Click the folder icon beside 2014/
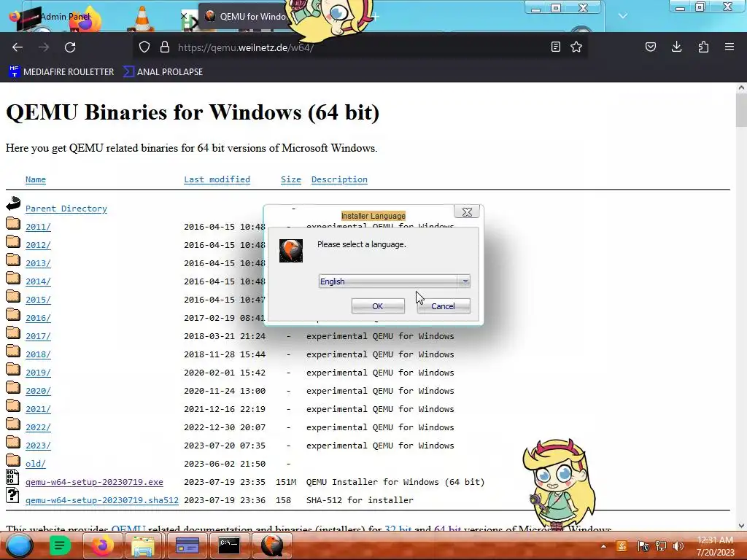Image resolution: width=747 pixels, height=560 pixels. click(13, 278)
